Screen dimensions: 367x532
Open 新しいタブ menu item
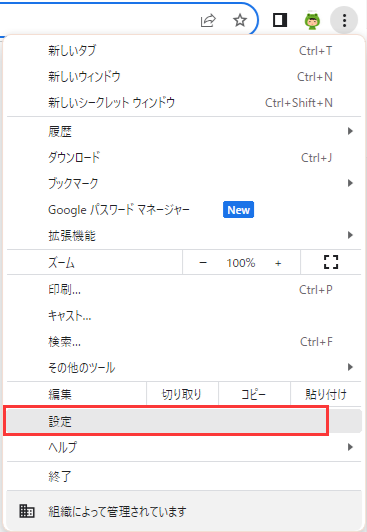click(x=184, y=51)
